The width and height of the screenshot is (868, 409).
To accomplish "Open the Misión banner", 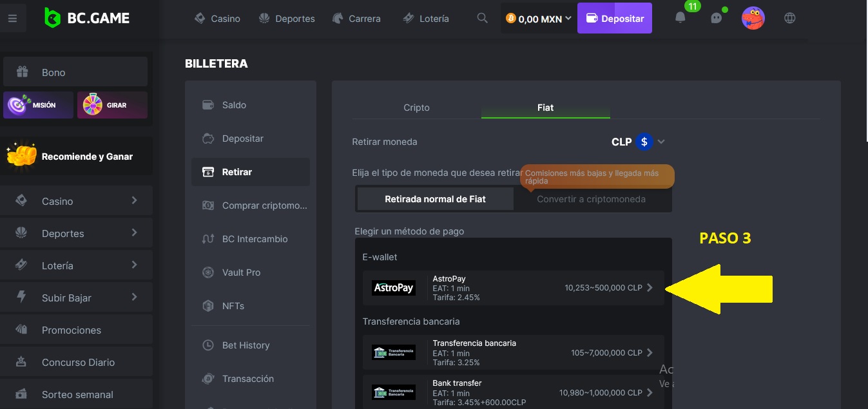I will point(38,105).
